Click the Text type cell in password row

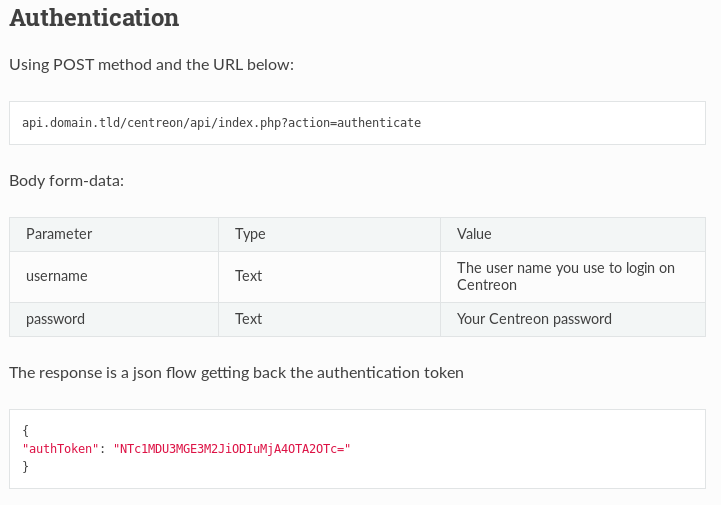pos(248,319)
